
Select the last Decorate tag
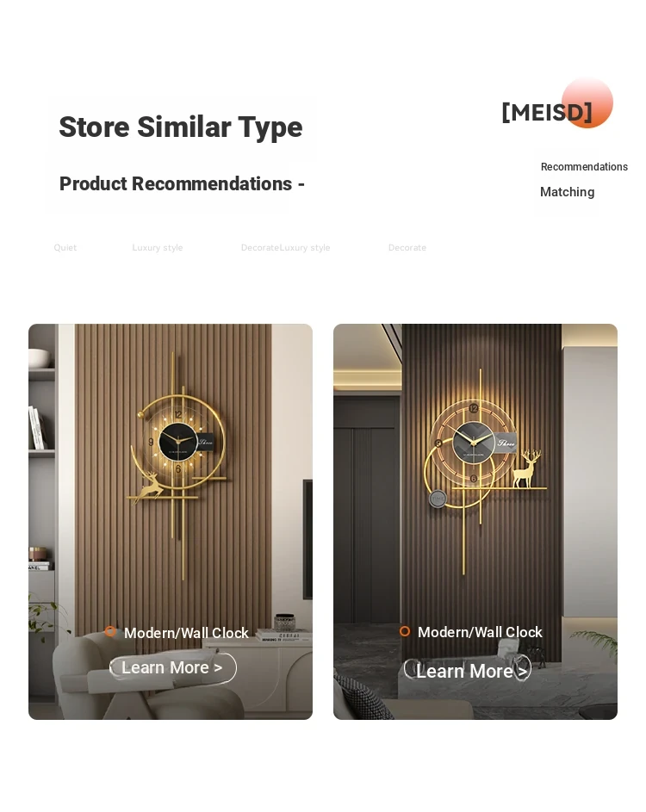407,247
